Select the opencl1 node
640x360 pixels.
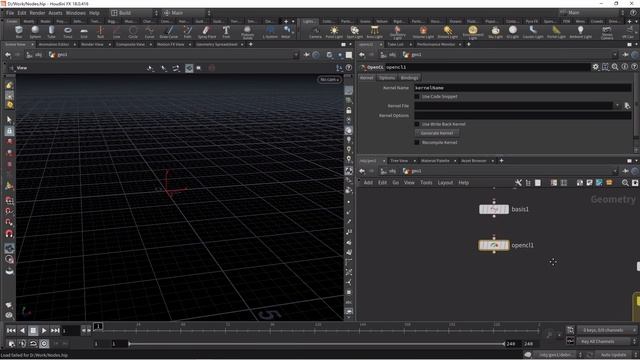point(494,245)
